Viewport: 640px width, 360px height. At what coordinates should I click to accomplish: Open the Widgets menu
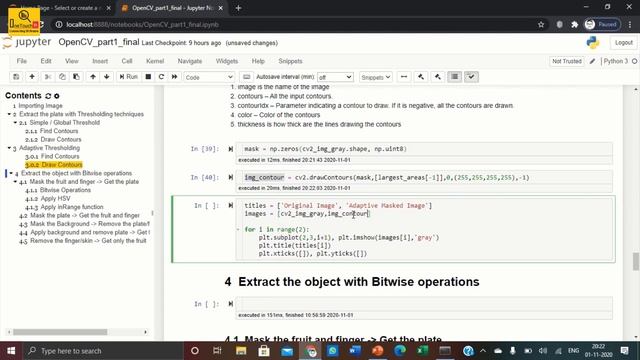(227, 61)
